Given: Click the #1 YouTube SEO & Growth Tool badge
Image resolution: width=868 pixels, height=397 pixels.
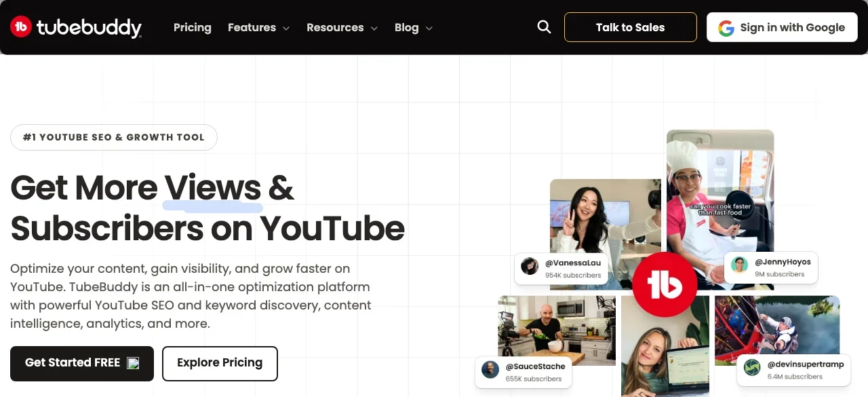Looking at the screenshot, I should pyautogui.click(x=114, y=137).
